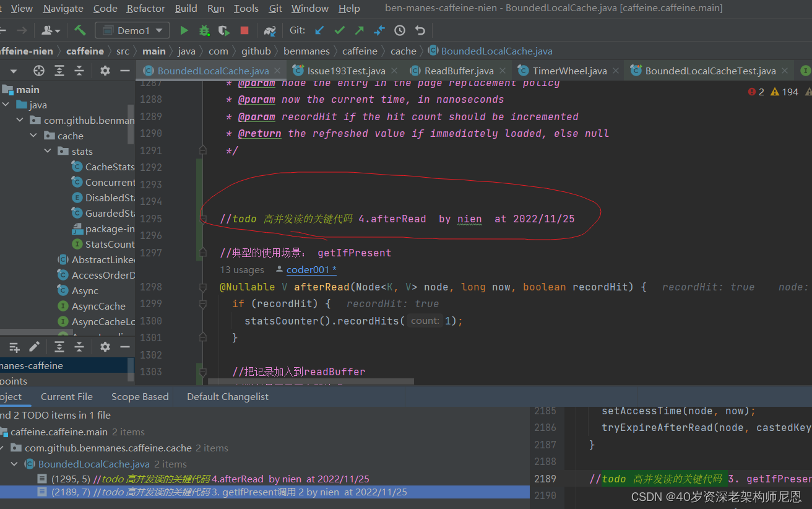Screen dimensions: 812x509
Task: Close the BoundedLocalCache.java editor tab
Action: tap(278, 71)
